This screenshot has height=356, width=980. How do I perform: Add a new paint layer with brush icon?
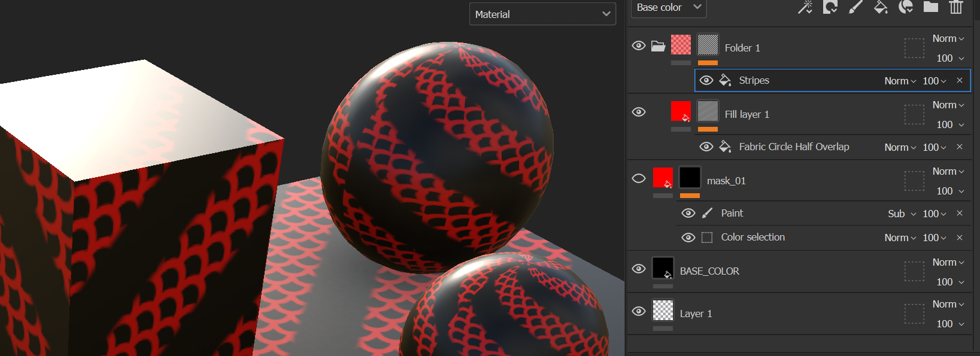click(x=855, y=7)
